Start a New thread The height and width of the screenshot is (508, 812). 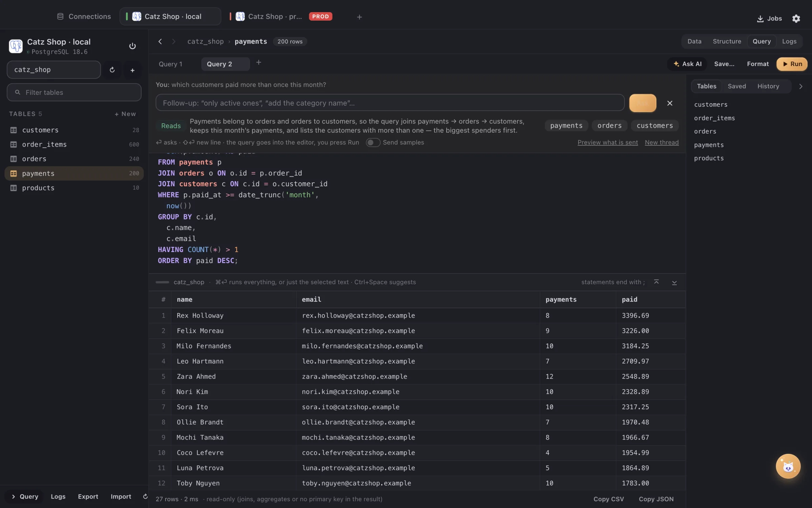(x=661, y=142)
